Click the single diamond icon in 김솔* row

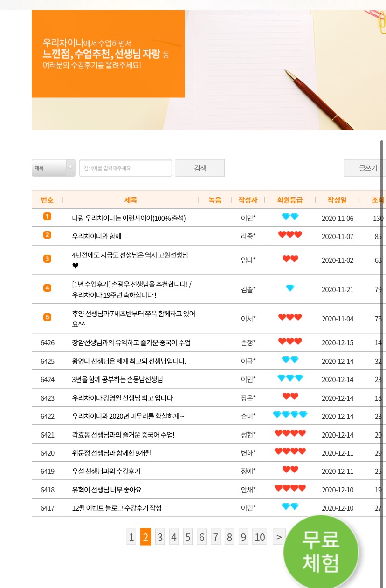(x=290, y=288)
